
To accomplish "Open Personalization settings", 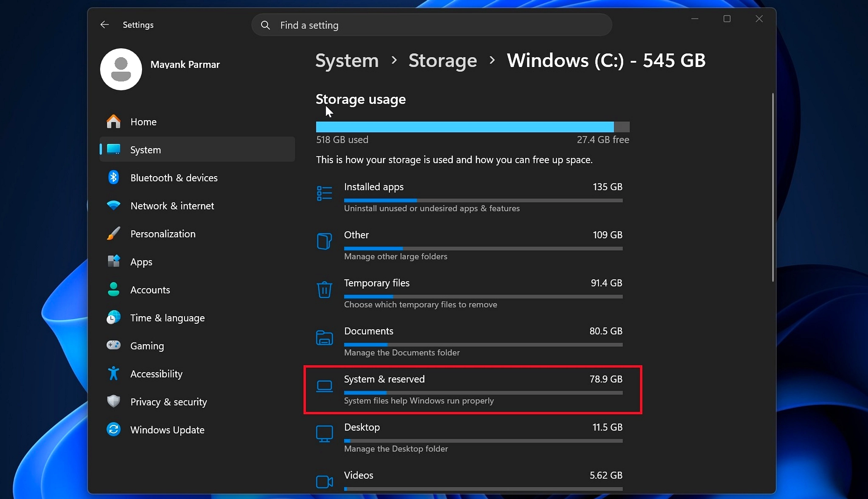I will pyautogui.click(x=197, y=234).
